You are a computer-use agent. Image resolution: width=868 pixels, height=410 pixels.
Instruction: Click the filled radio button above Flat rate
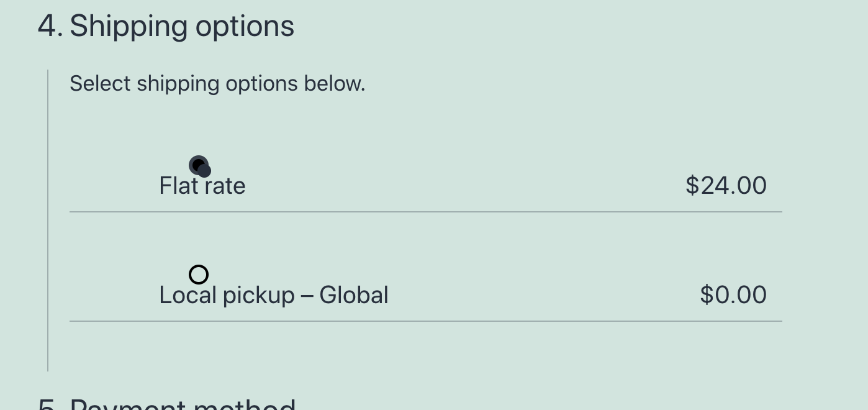[199, 166]
